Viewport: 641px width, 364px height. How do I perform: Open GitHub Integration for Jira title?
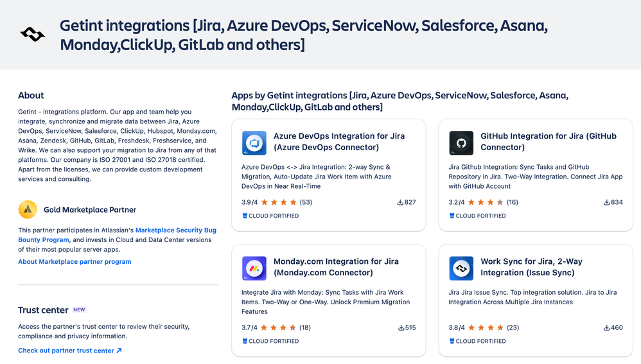coord(549,141)
